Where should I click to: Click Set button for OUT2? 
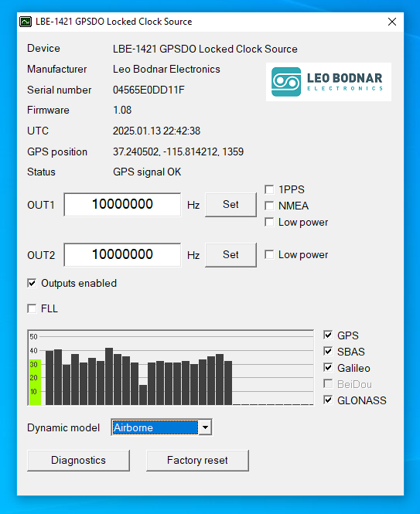point(230,255)
